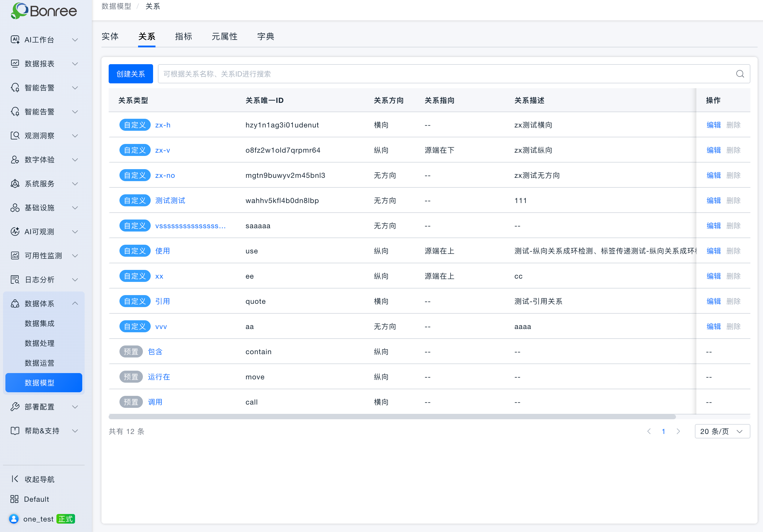This screenshot has height=532, width=763.
Task: Open 数据模型 in the sidebar
Action: coord(44,383)
